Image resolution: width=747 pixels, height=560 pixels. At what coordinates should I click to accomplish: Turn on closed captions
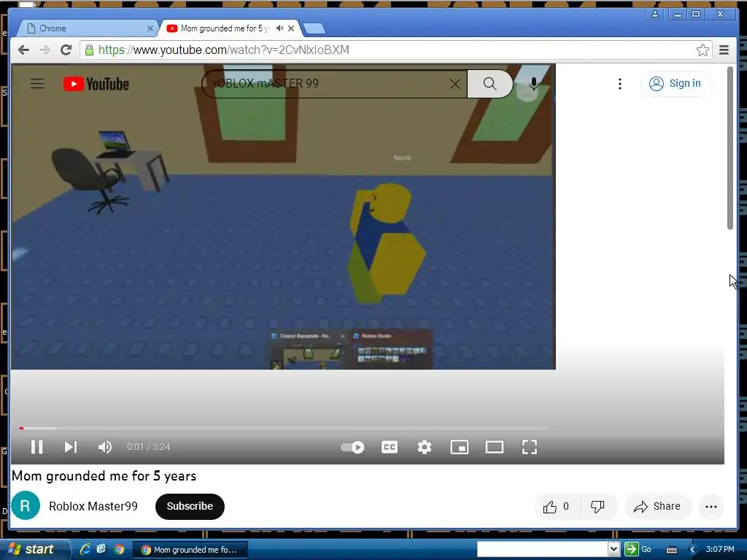(390, 447)
